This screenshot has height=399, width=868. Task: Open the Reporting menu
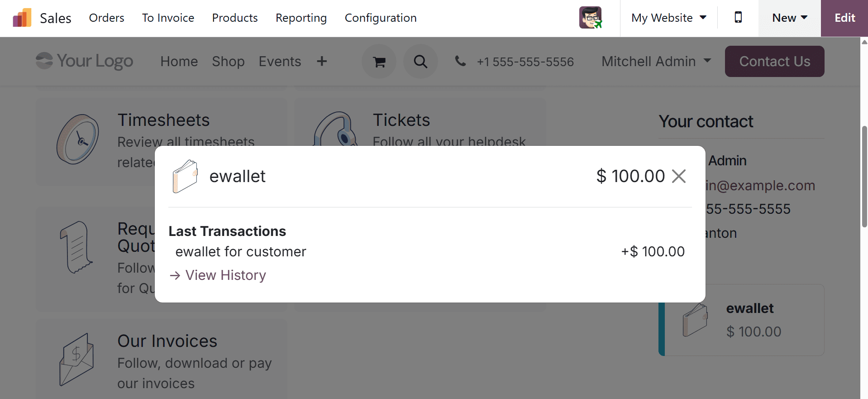(x=301, y=18)
